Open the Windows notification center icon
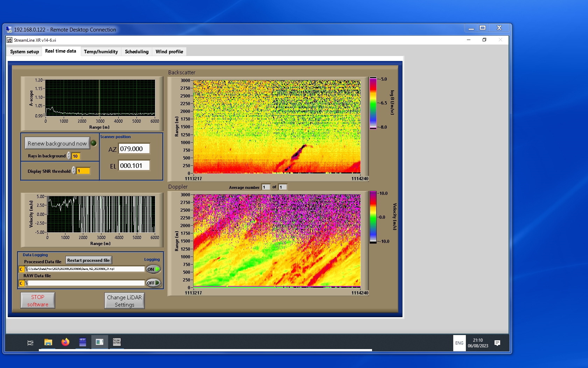The height and width of the screenshot is (368, 588). tap(497, 343)
